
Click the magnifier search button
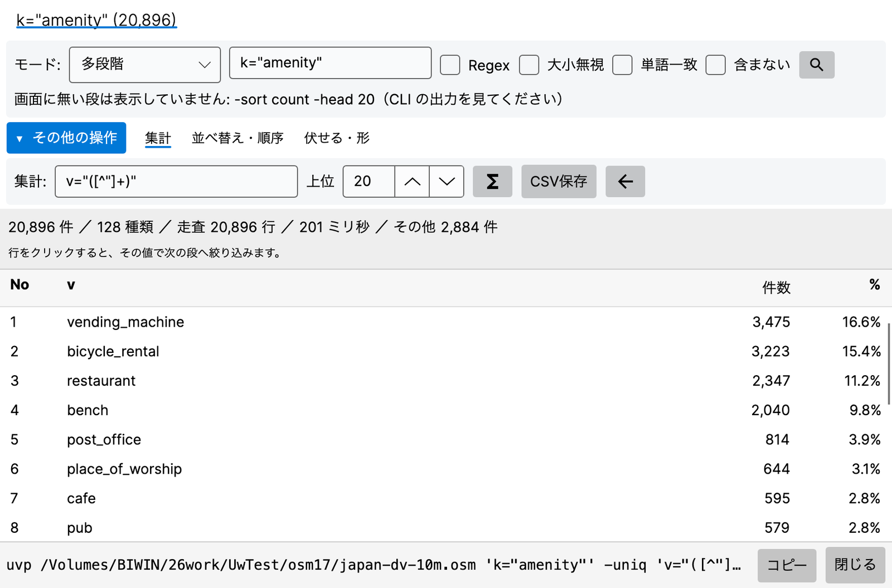[x=816, y=65]
